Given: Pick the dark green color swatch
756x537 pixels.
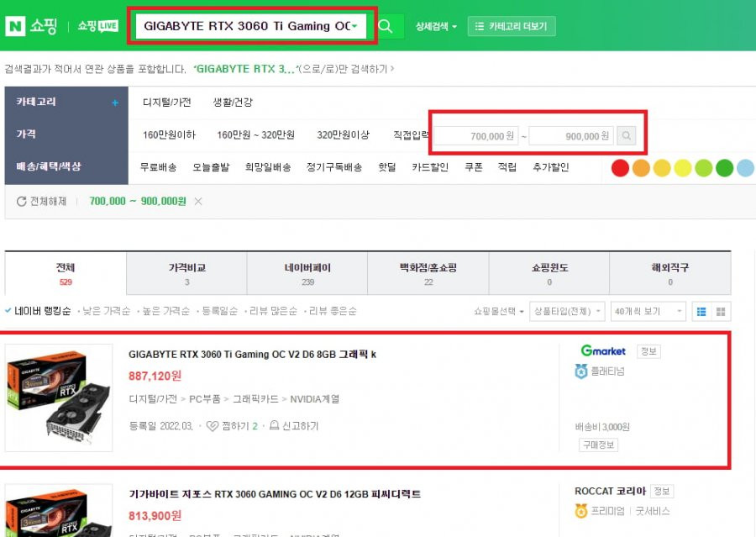Looking at the screenshot, I should (x=725, y=168).
